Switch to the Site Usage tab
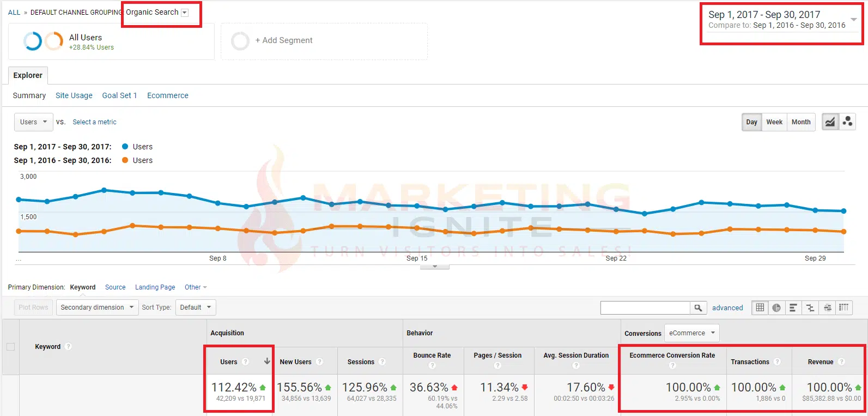The width and height of the screenshot is (868, 416). click(74, 95)
